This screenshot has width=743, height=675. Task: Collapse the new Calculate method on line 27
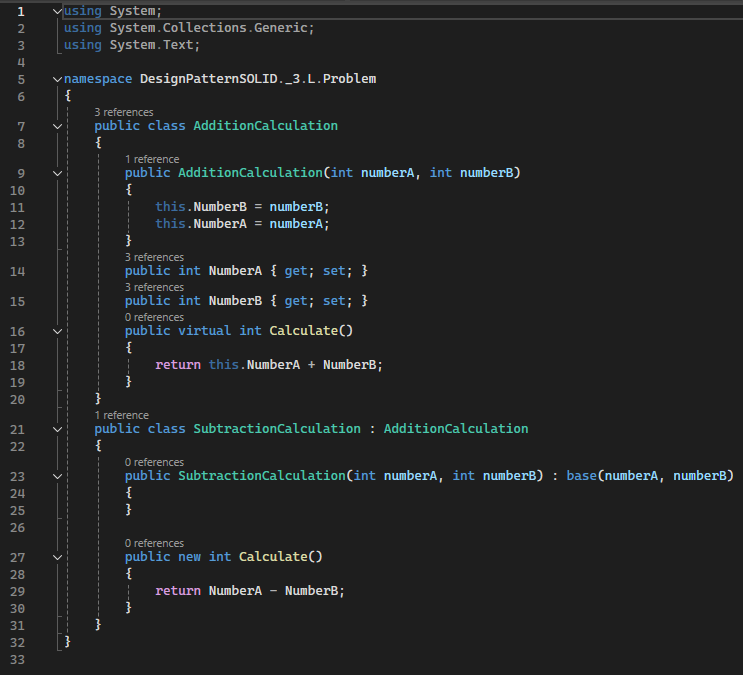pyautogui.click(x=57, y=557)
